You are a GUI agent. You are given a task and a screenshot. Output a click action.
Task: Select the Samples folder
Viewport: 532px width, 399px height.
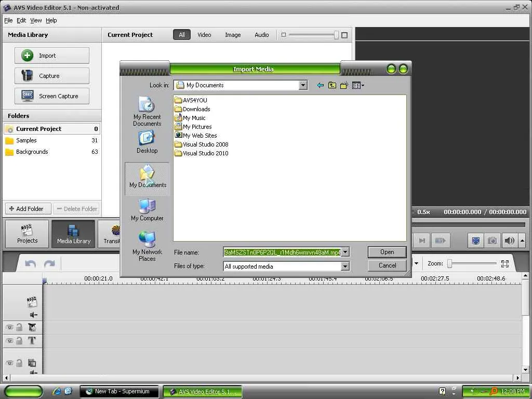pos(52,140)
